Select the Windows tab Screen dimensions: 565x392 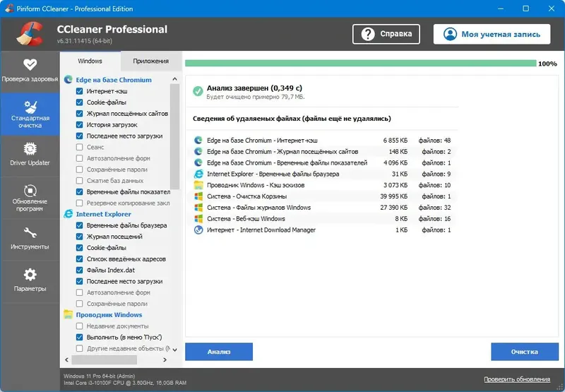[90, 61]
